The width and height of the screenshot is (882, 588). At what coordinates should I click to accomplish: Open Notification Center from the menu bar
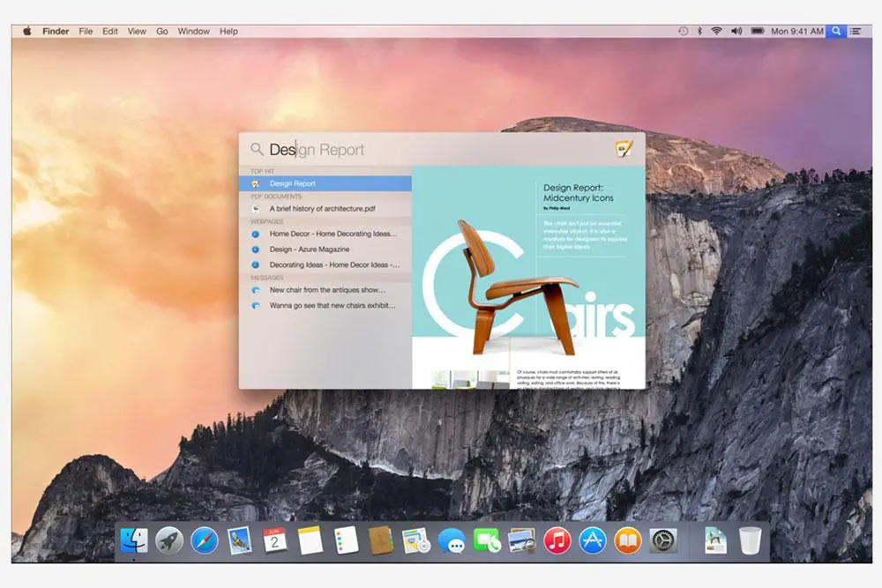(856, 31)
